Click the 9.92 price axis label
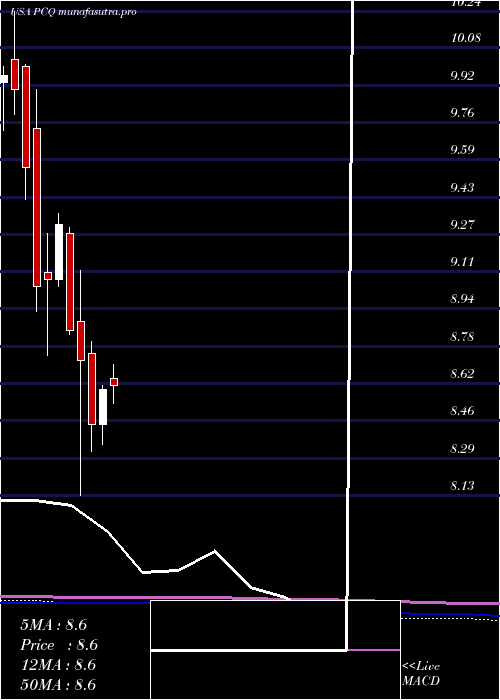Viewport: 500px width, 700px height. pos(462,75)
